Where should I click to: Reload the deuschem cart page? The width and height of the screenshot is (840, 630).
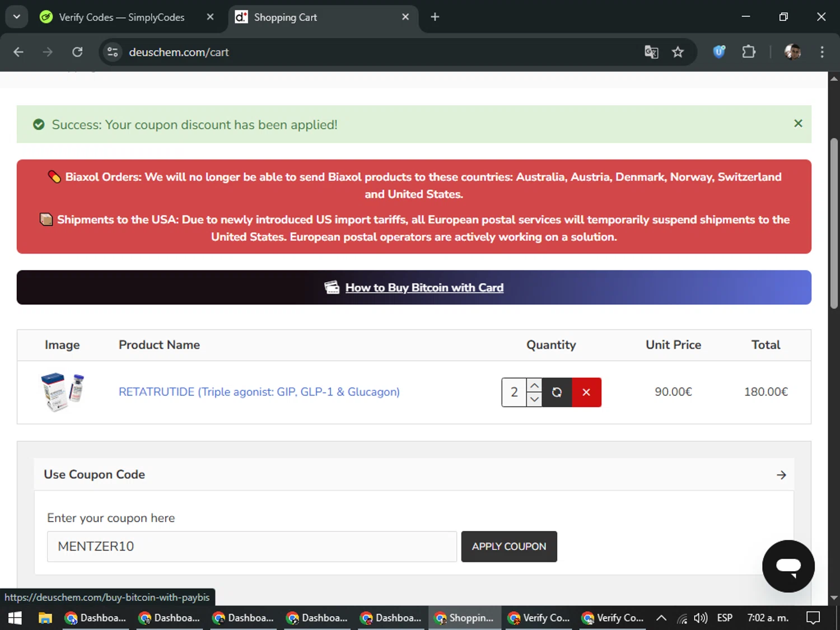pyautogui.click(x=77, y=52)
